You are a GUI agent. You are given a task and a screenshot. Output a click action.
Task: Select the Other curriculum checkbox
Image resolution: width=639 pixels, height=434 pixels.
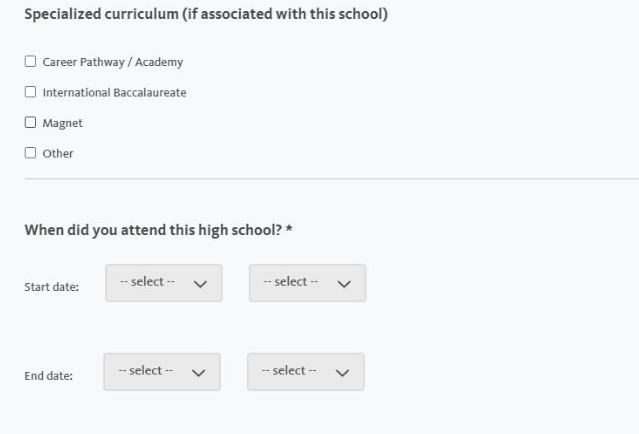point(30,153)
